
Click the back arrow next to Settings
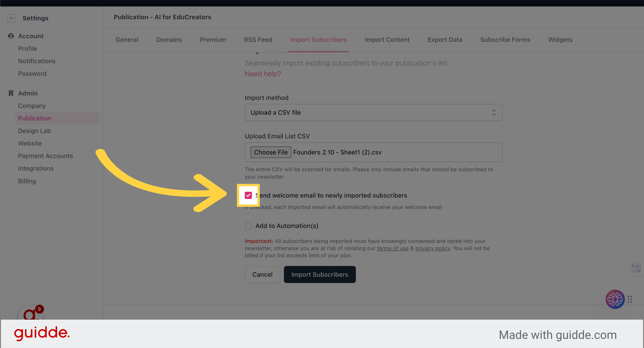11,18
